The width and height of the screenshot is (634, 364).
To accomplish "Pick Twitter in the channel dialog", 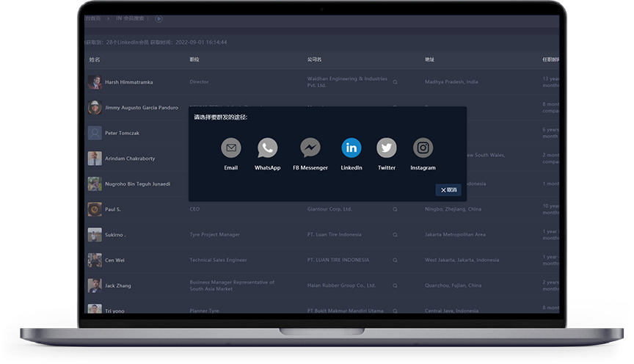I will click(387, 148).
